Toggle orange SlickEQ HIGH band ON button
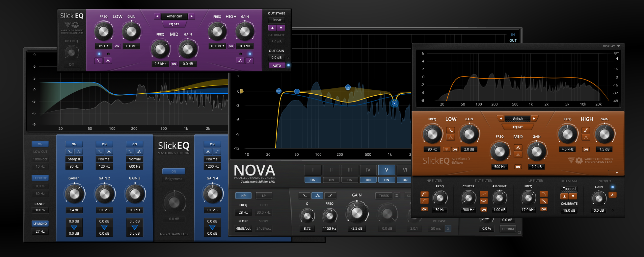644x257 pixels. click(586, 150)
